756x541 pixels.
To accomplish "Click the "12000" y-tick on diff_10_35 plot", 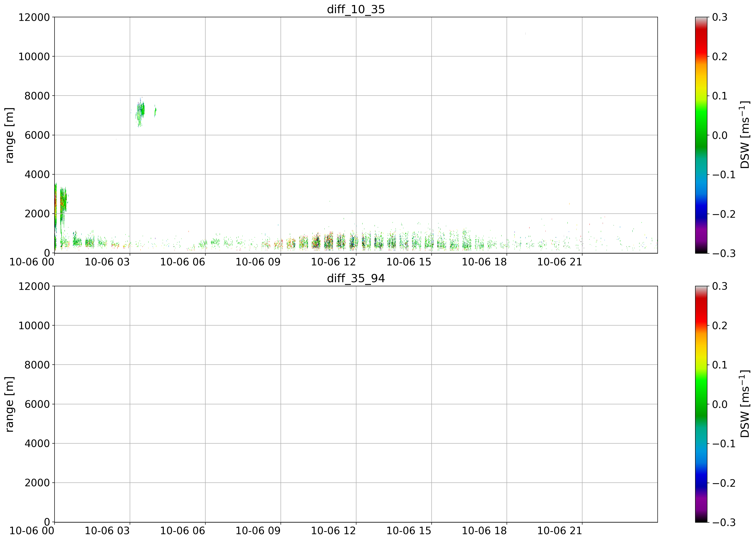I will [x=34, y=17].
